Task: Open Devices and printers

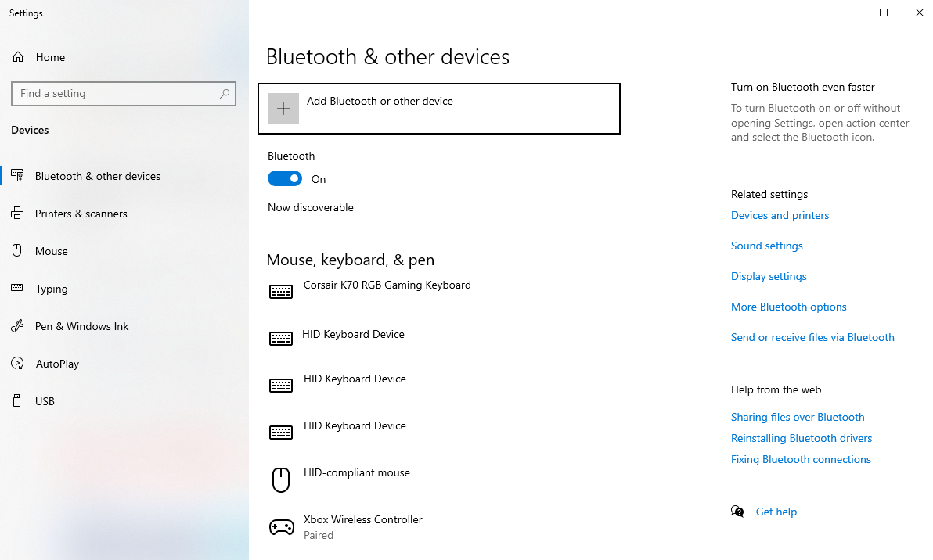Action: pyautogui.click(x=780, y=215)
